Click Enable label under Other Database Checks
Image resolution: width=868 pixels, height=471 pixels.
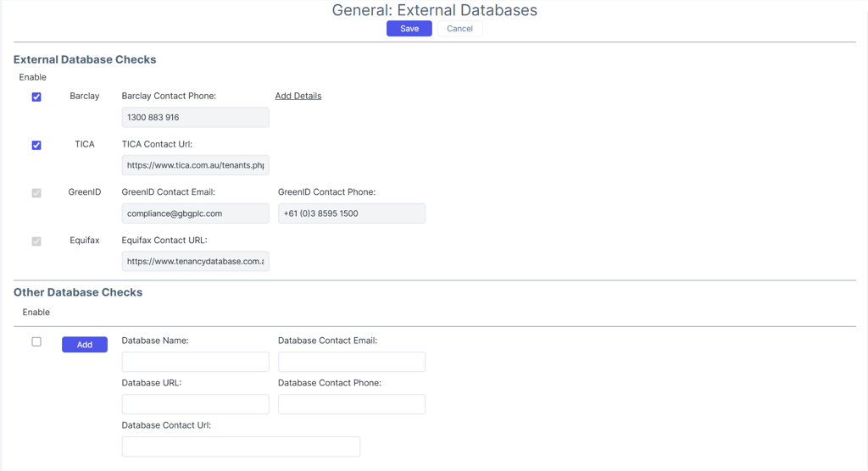coord(36,312)
